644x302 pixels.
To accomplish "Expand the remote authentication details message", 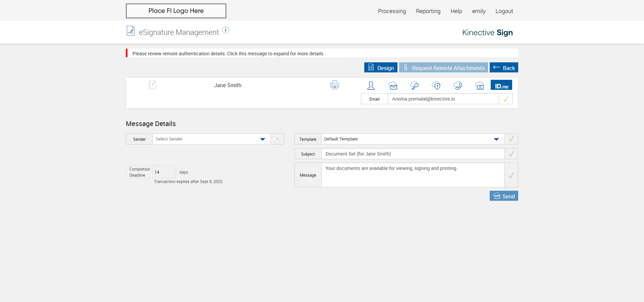I will tap(228, 54).
